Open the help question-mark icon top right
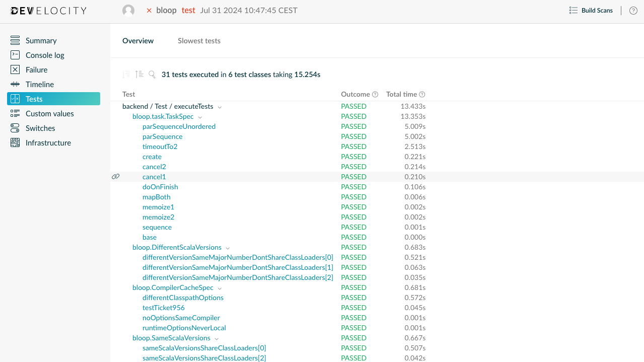Screen dimensions: 644x362 [x=633, y=10]
